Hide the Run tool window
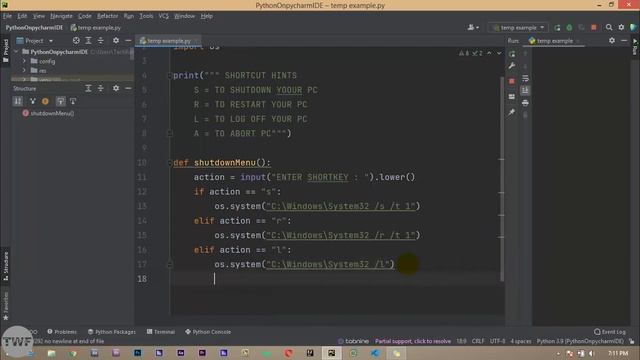 point(624,40)
